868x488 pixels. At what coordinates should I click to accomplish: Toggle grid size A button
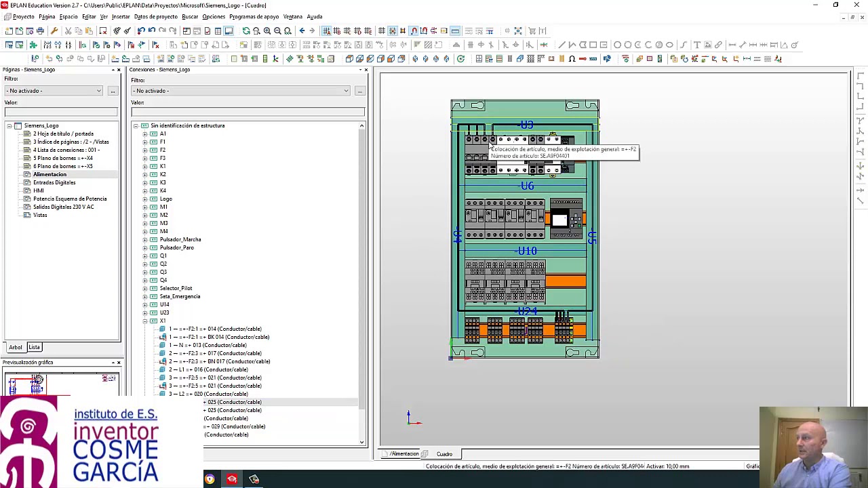point(326,30)
